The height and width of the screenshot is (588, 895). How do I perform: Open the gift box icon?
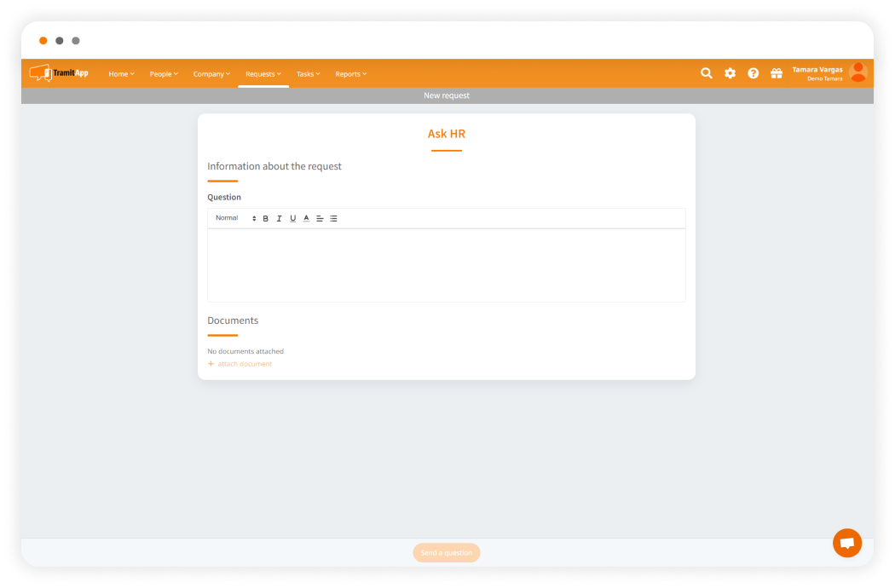[777, 73]
